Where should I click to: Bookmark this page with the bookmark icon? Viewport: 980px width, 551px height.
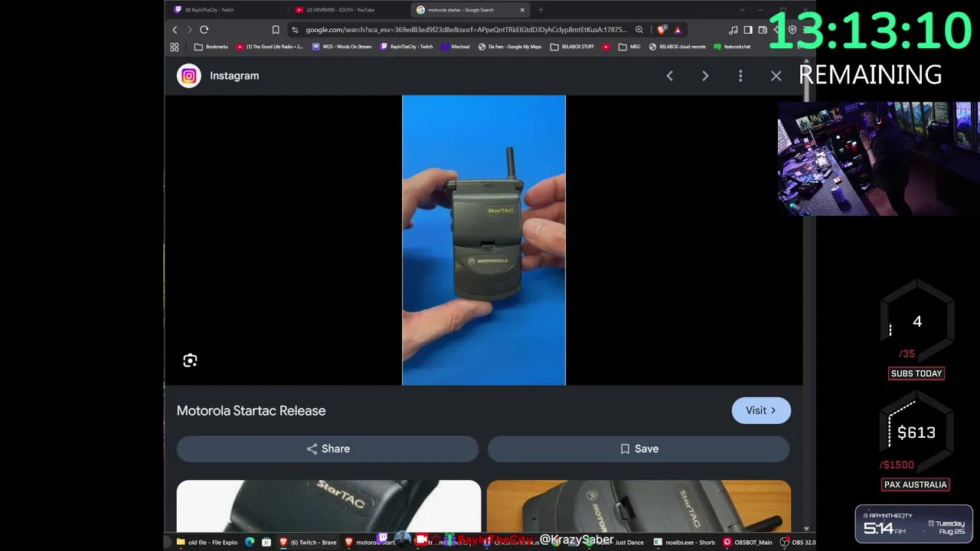click(x=276, y=30)
